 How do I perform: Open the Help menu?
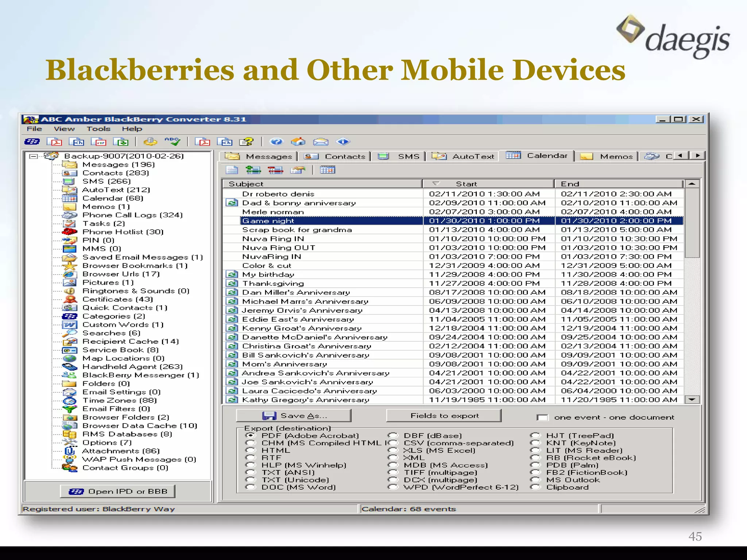132,129
